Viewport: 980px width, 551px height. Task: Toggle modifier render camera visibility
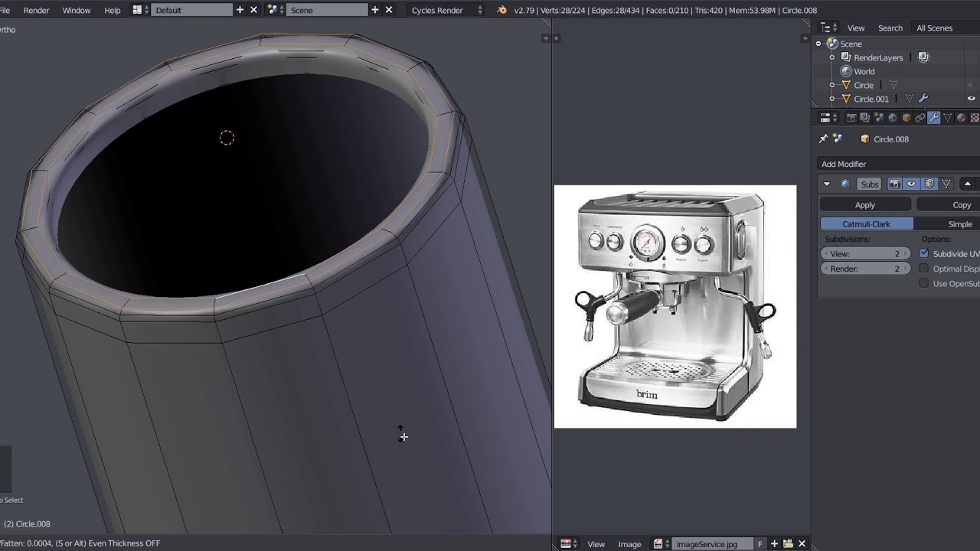[894, 184]
